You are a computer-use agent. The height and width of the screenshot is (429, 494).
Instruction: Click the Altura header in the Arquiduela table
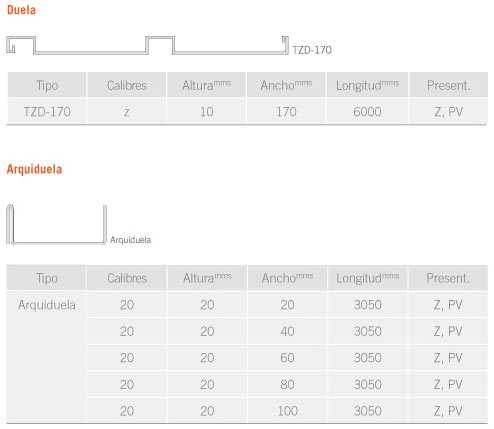click(x=207, y=278)
